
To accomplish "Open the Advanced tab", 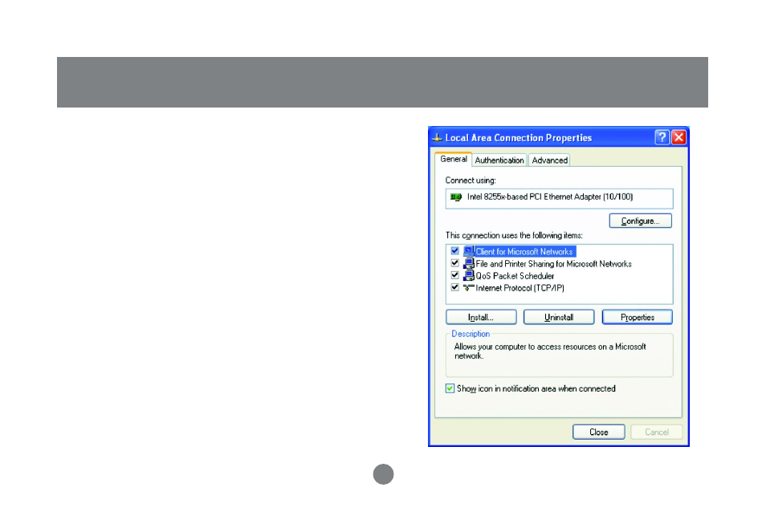I will click(549, 160).
